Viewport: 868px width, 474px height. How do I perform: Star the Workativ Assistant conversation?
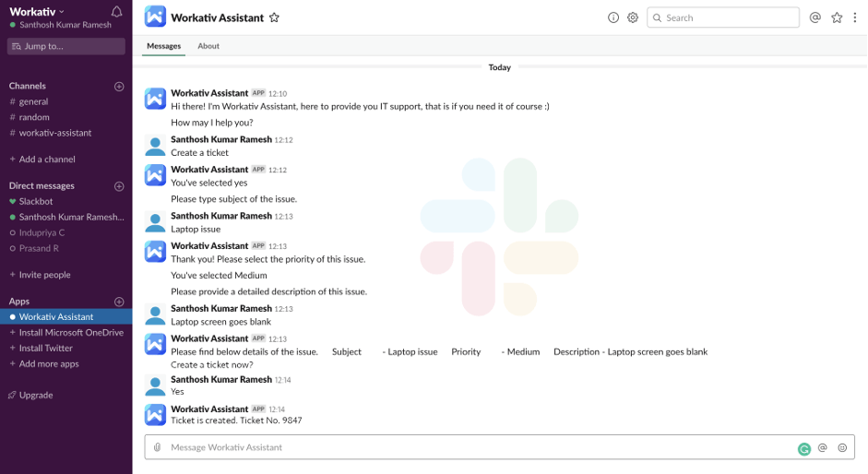click(x=274, y=18)
